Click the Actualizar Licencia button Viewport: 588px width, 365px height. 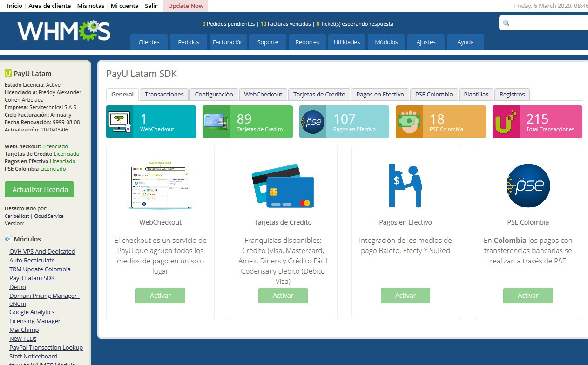click(40, 189)
